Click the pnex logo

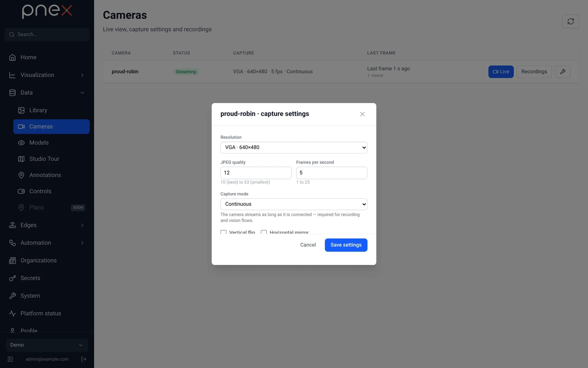point(47,12)
